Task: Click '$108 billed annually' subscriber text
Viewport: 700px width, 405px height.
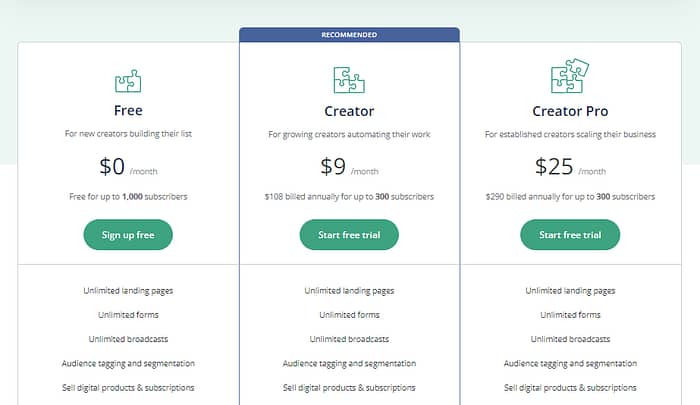Action: 349,196
